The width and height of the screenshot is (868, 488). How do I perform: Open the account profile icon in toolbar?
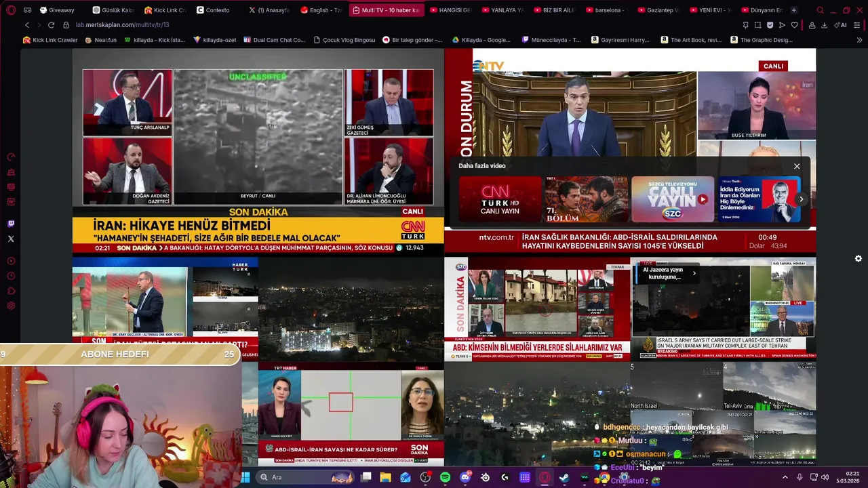(812, 25)
